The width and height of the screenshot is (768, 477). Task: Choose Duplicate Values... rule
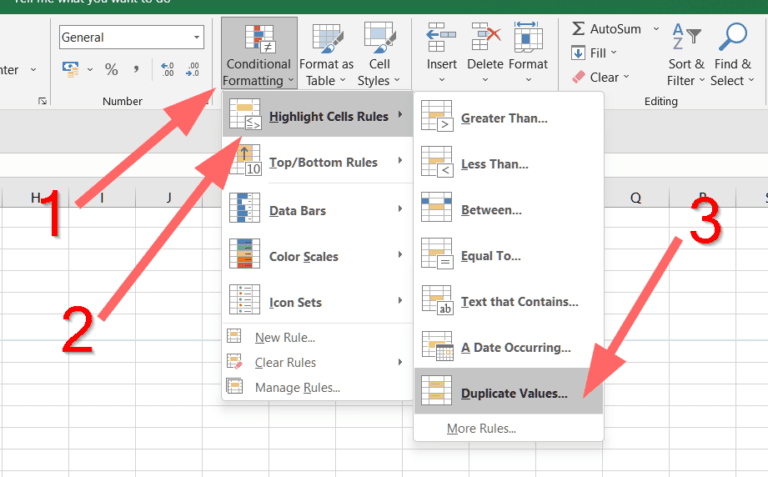[508, 391]
